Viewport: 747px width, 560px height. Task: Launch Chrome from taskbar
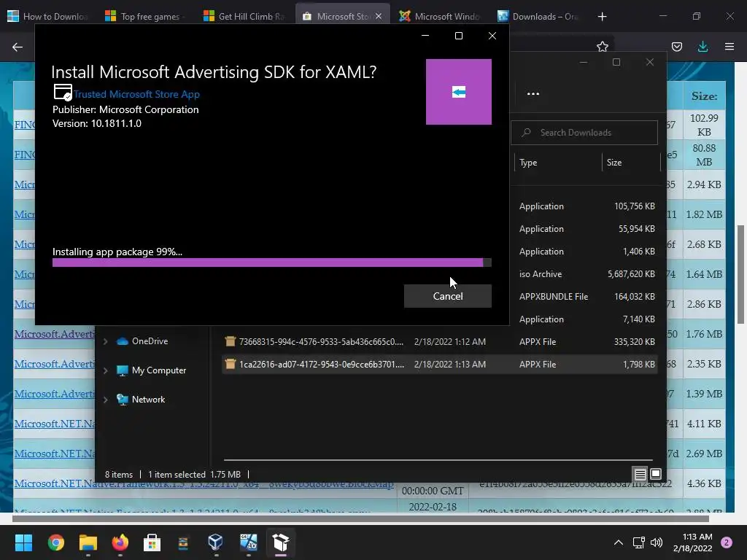55,542
